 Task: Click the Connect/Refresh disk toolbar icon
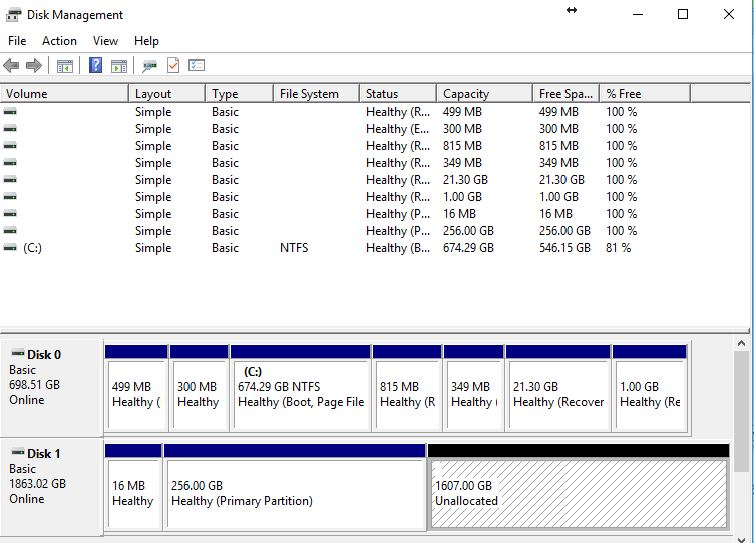149,66
